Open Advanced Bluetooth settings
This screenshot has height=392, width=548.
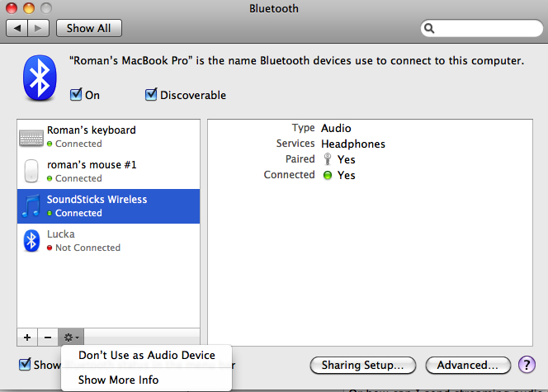point(467,365)
